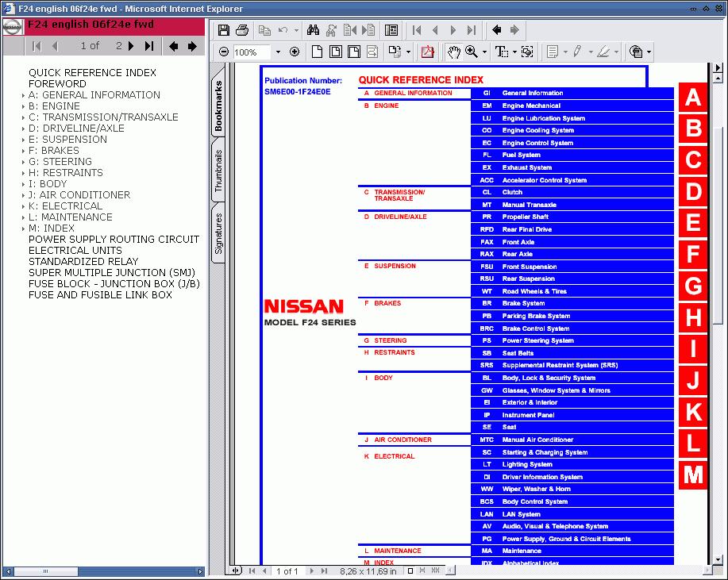Print the document using printer icon
This screenshot has width=728, height=580.
coord(242,31)
